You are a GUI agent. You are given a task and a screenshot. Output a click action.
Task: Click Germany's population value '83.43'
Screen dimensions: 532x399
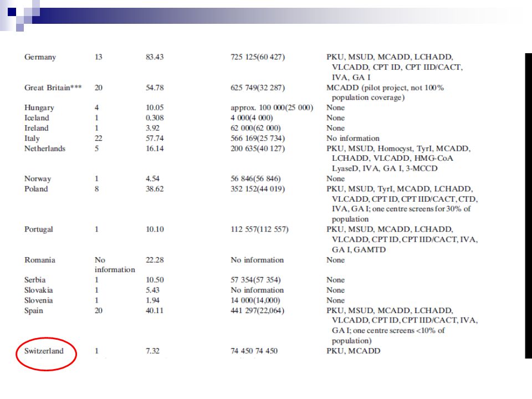155,57
